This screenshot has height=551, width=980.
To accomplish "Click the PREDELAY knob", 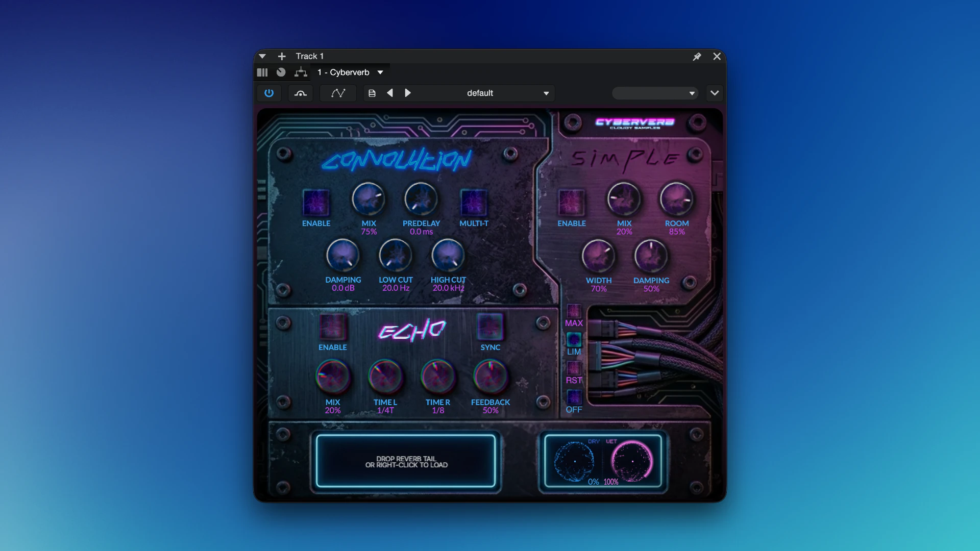I will (421, 199).
